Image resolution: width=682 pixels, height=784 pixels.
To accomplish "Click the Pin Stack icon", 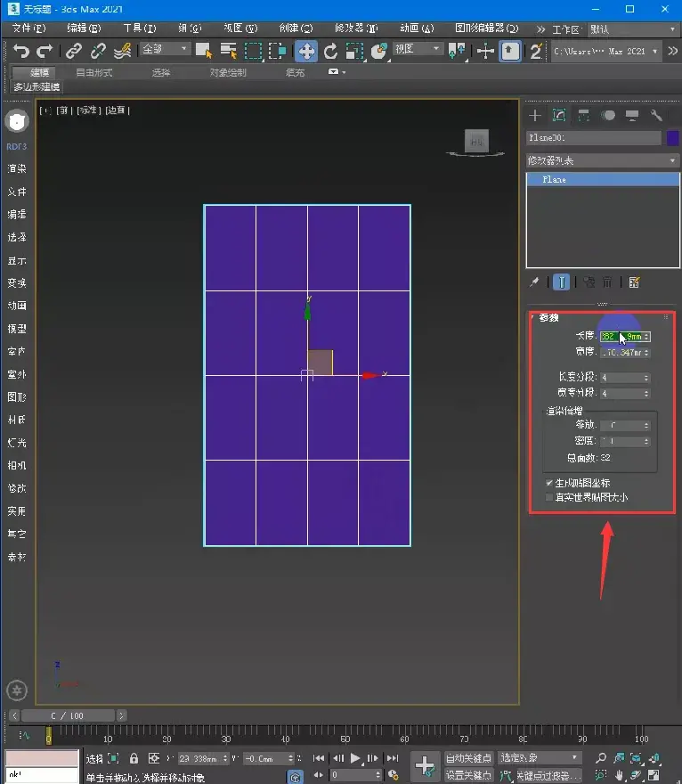I will 535,282.
